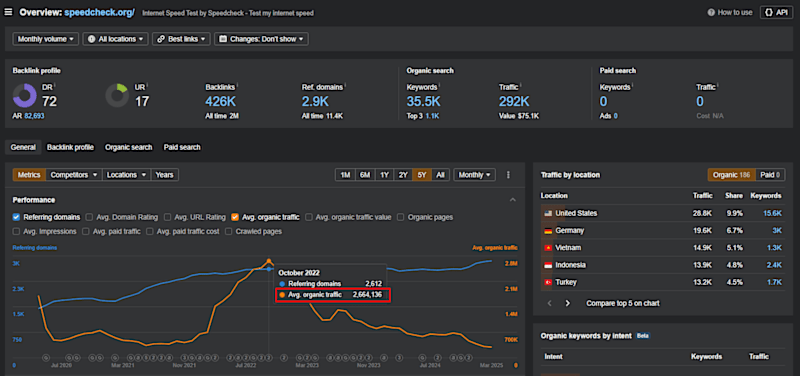
Task: Click the orange peak marker on chart
Action: click(x=269, y=261)
